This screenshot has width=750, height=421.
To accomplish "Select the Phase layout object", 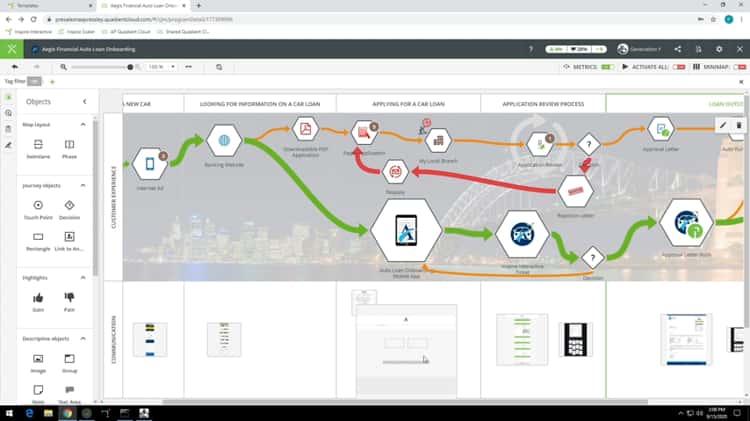I will click(69, 148).
